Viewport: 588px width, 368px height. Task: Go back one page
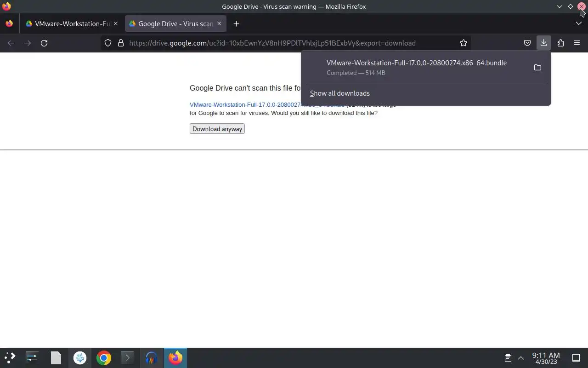pyautogui.click(x=11, y=43)
